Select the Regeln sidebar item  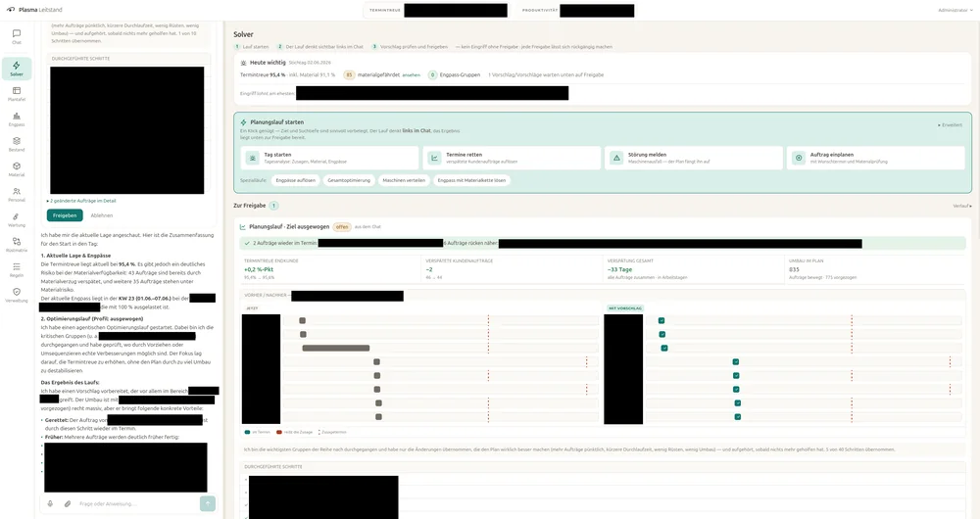(x=17, y=270)
